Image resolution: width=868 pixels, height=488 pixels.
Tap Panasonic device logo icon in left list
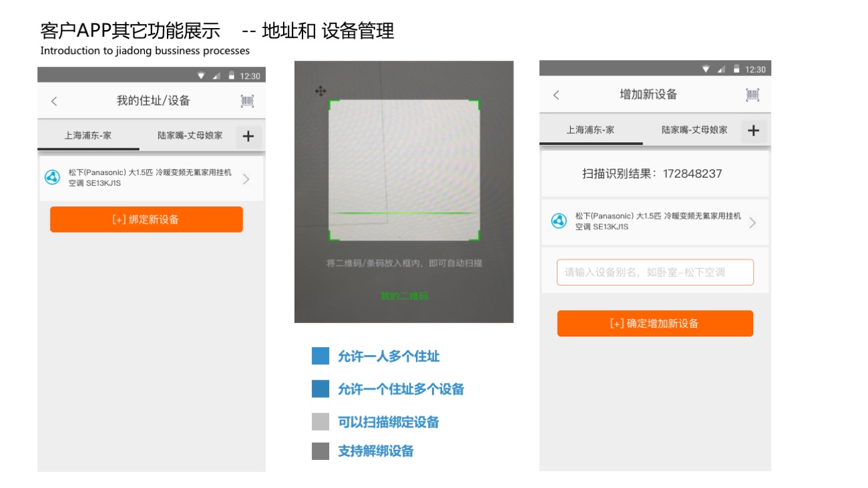pyautogui.click(x=52, y=178)
